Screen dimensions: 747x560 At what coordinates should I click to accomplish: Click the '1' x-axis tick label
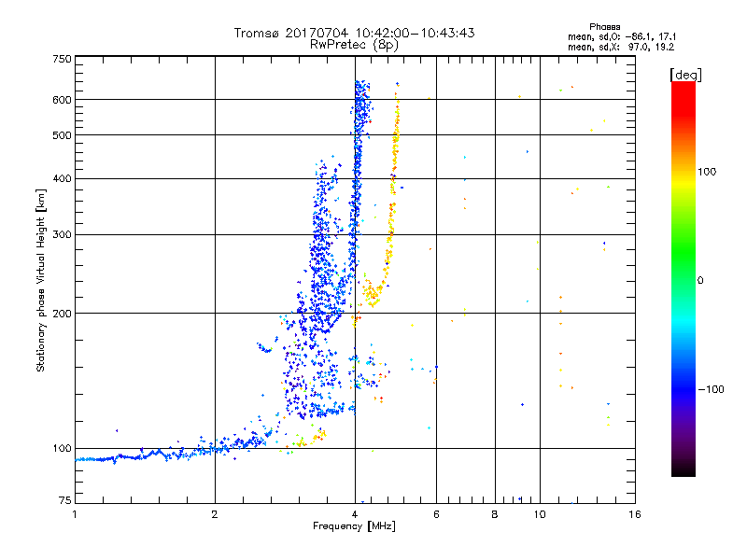coord(75,514)
